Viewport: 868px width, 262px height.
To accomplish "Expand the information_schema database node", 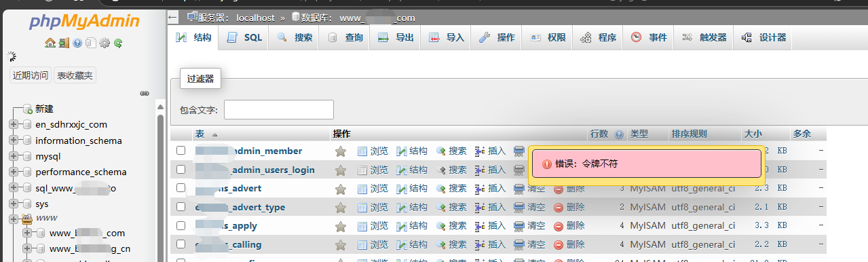I will coord(14,141).
